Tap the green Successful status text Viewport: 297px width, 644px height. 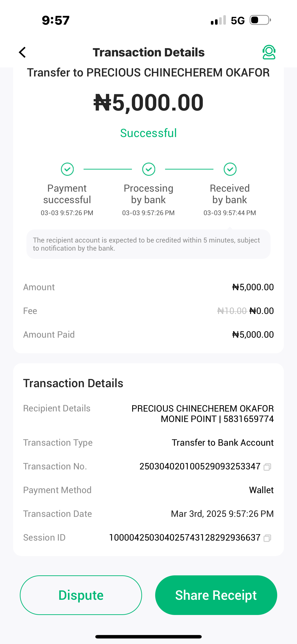148,133
